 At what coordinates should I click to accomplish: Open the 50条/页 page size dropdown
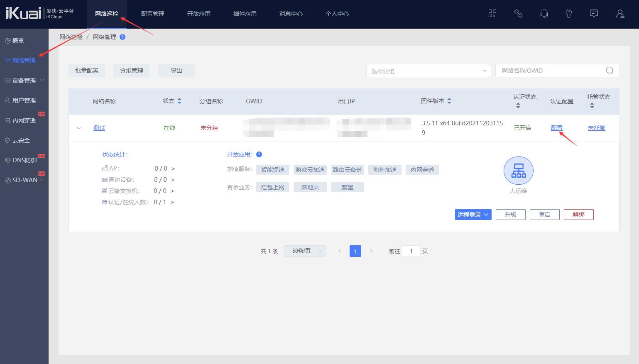(304, 251)
